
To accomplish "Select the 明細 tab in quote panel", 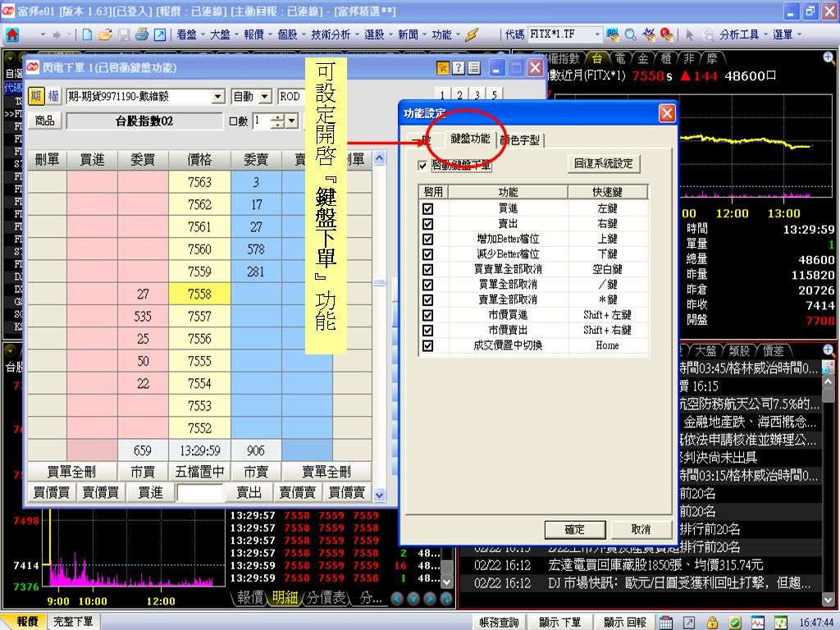I will tap(285, 598).
